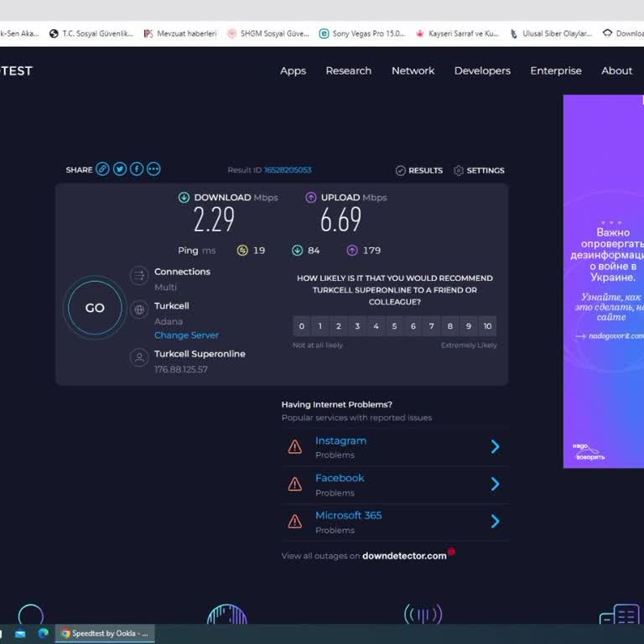
Task: Rate recommendation score 8
Action: [x=449, y=326]
